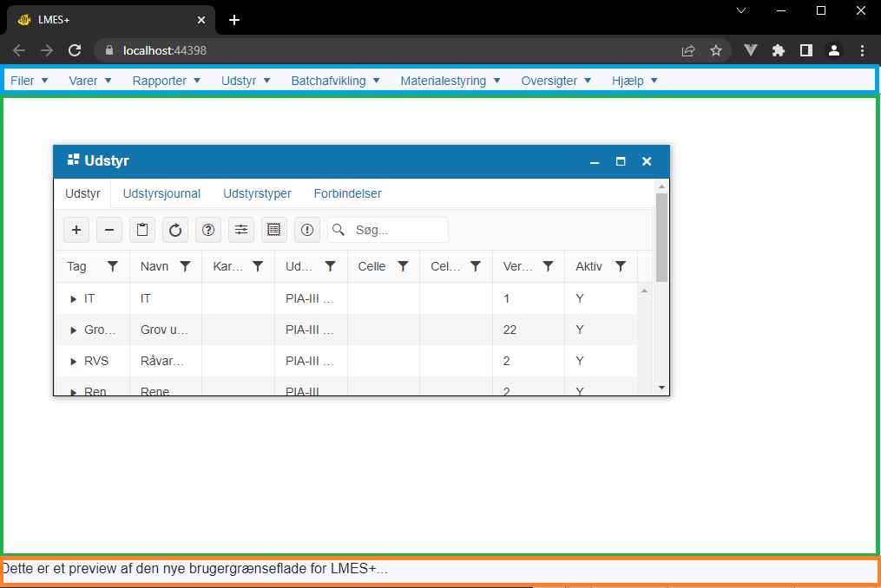Click the remove (−) toolbar icon
Viewport: 881px width, 588px height.
click(108, 229)
